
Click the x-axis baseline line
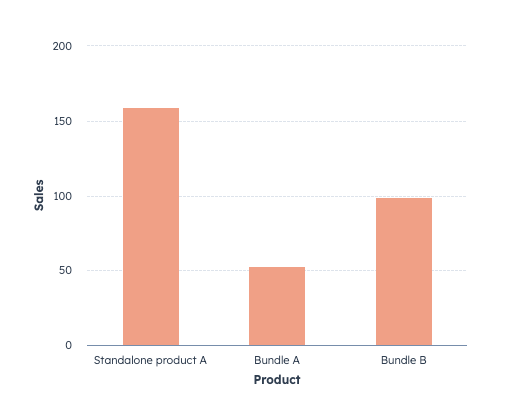[x=277, y=345]
